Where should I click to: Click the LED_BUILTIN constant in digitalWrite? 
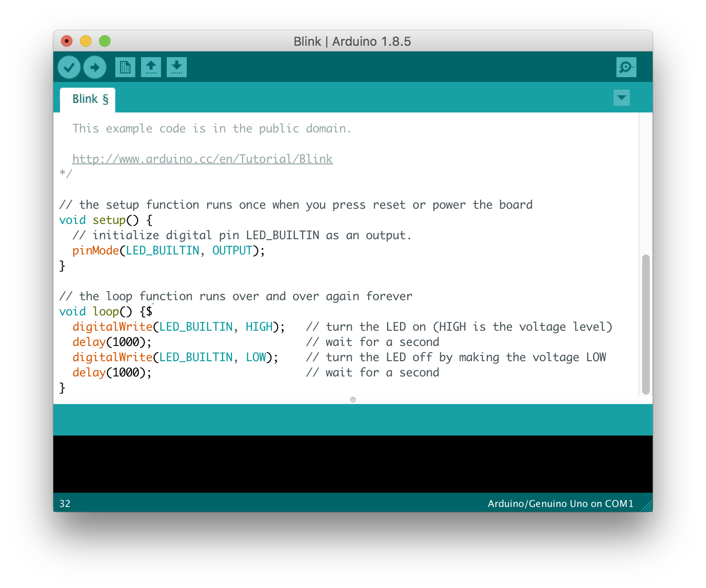(197, 326)
